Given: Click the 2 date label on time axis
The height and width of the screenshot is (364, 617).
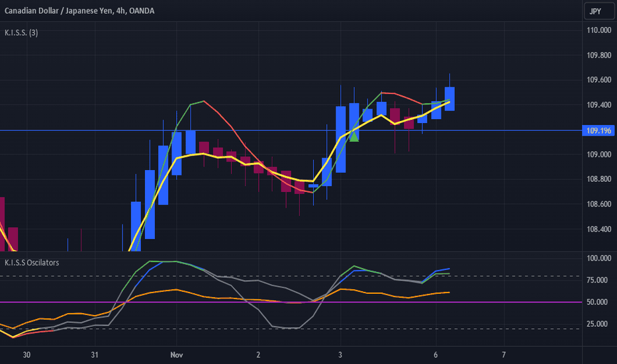Looking at the screenshot, I should 258,355.
